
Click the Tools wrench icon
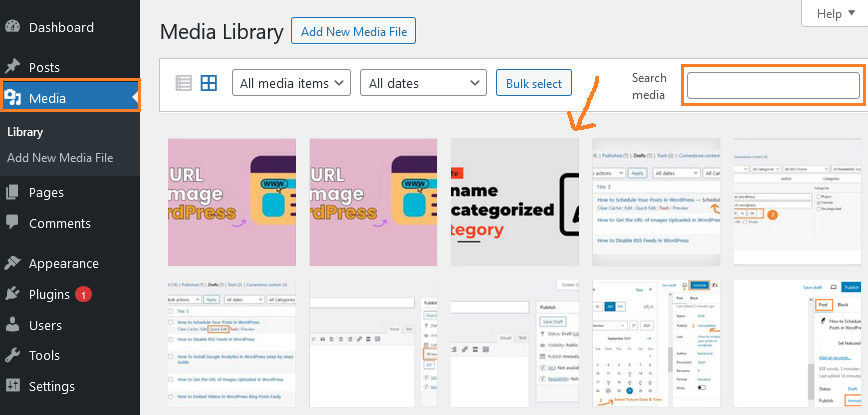(12, 355)
